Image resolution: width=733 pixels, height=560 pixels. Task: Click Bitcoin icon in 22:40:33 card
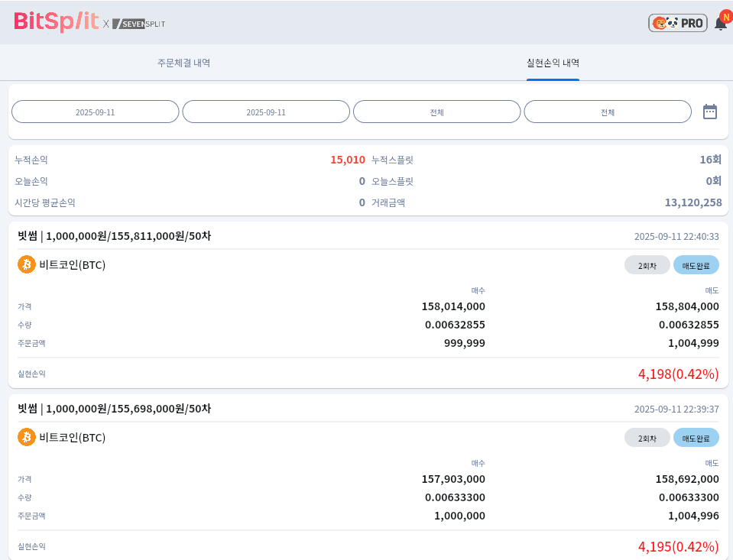pos(27,264)
